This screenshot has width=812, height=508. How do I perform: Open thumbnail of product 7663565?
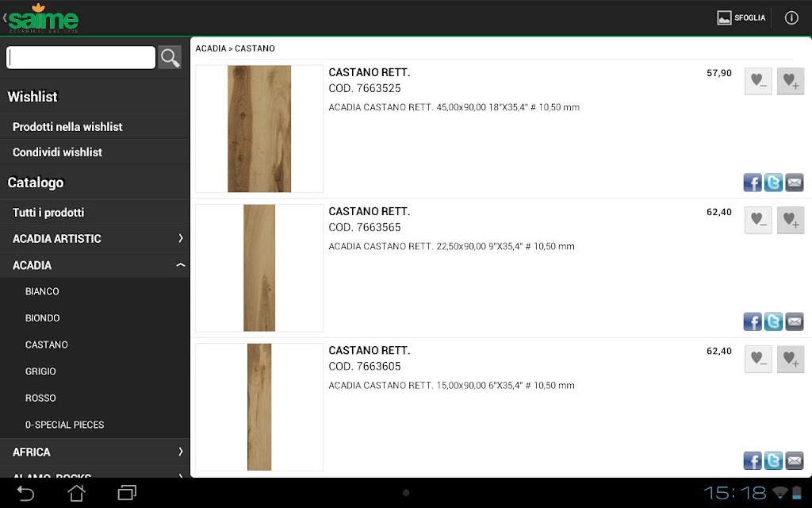coord(259,268)
